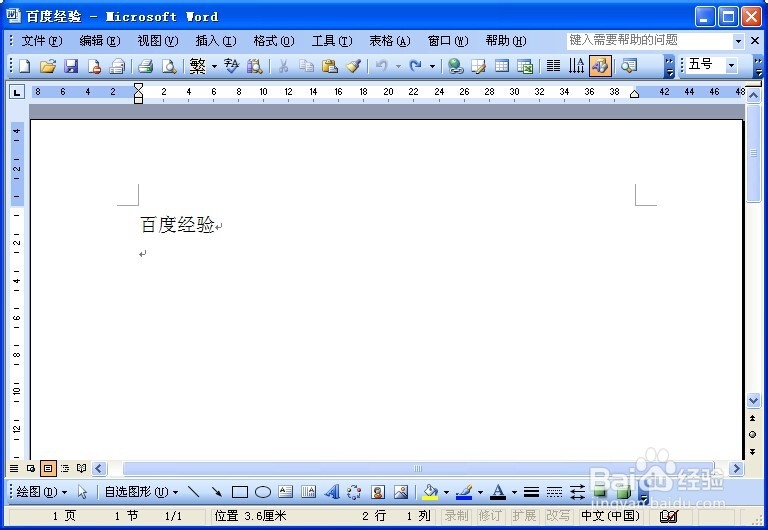Expand the Fill Color dropdown arrow
The image size is (768, 530).
point(446,492)
